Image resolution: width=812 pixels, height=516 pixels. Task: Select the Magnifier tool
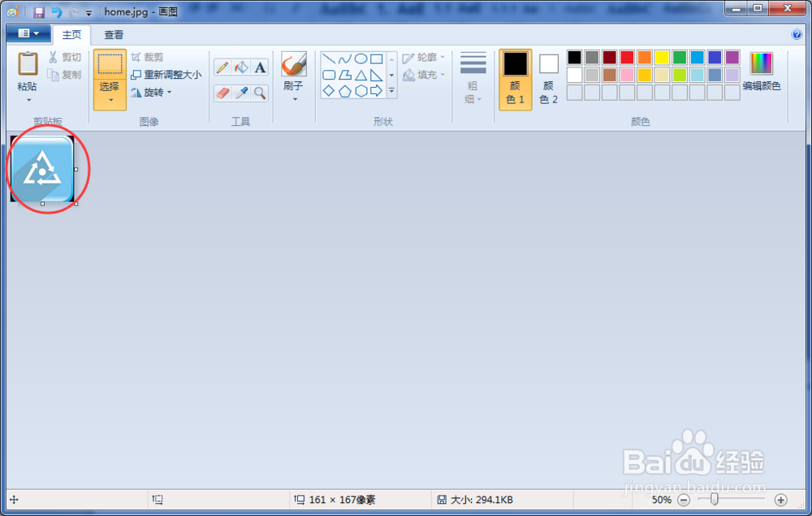[260, 93]
